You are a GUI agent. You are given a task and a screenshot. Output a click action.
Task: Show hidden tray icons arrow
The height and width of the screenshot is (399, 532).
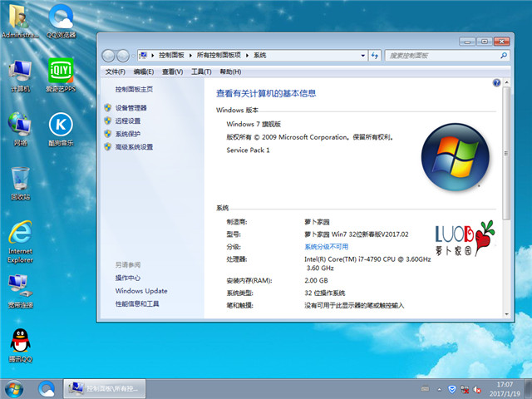click(x=440, y=390)
